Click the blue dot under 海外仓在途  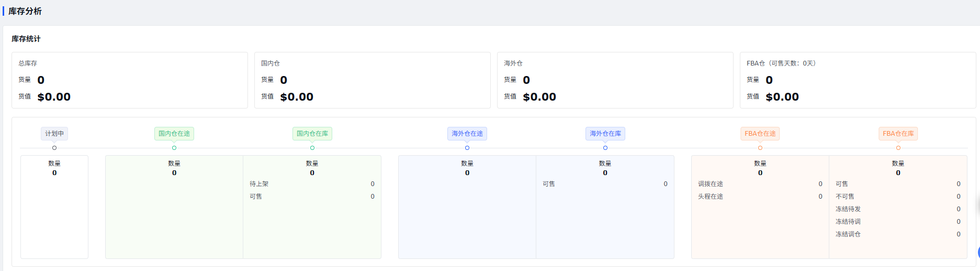[467, 148]
